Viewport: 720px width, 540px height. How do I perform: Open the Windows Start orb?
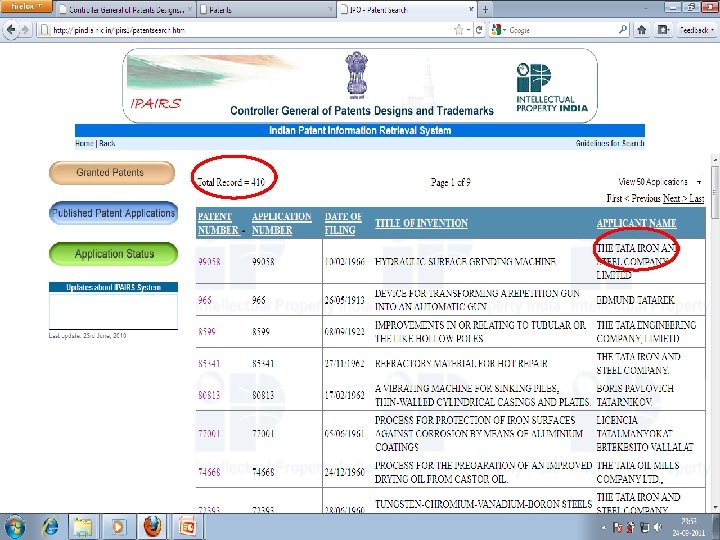15,527
